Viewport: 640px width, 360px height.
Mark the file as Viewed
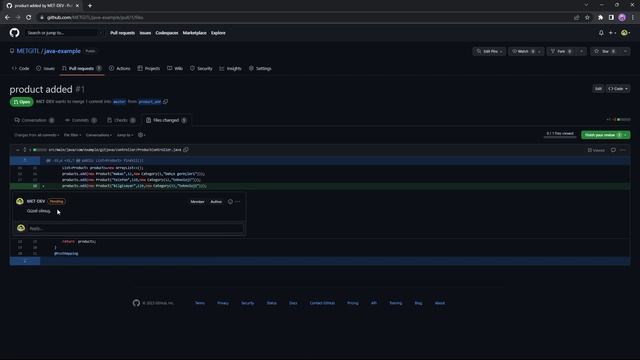[596, 150]
